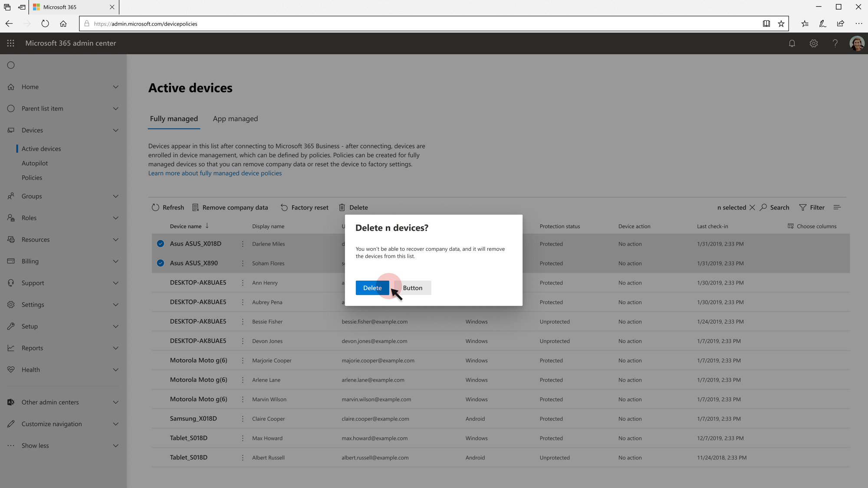868x488 pixels.
Task: Uncheck the Asus ASUS_X890 device checkbox
Action: coord(160,263)
